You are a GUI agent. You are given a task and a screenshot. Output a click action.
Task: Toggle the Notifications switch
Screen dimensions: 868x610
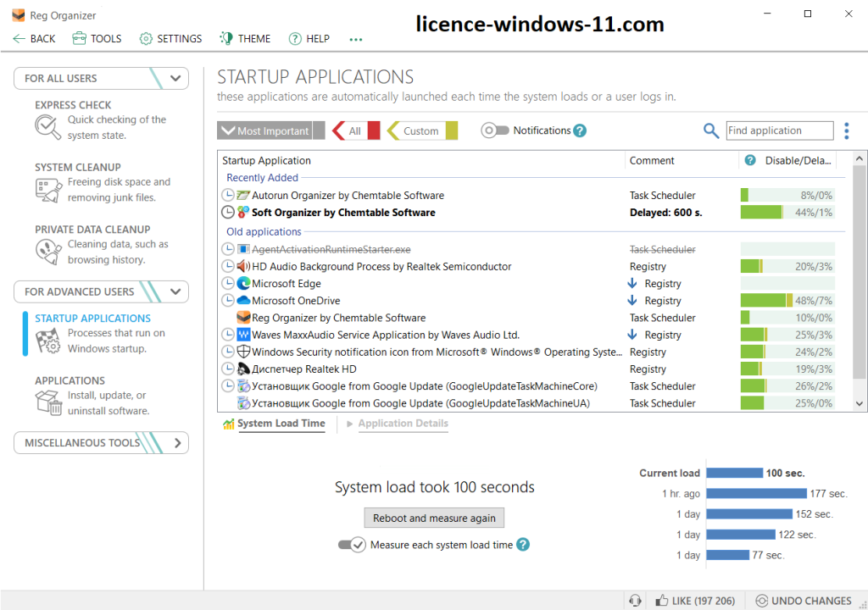[x=495, y=130]
